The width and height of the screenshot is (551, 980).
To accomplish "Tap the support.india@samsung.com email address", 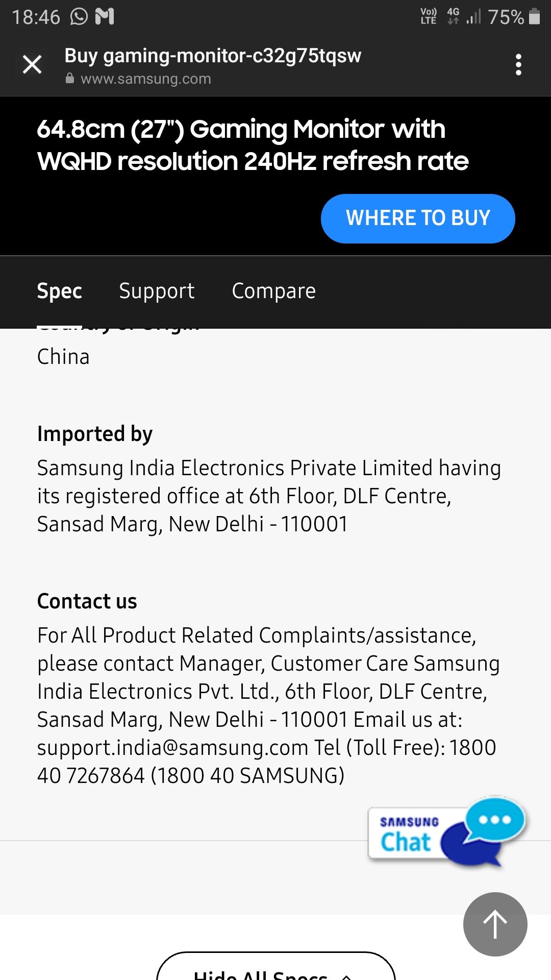I will 172,748.
